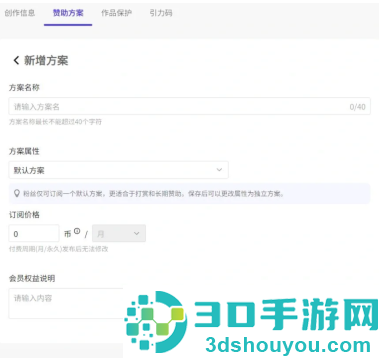Click the info icon next to 币

(x=77, y=231)
